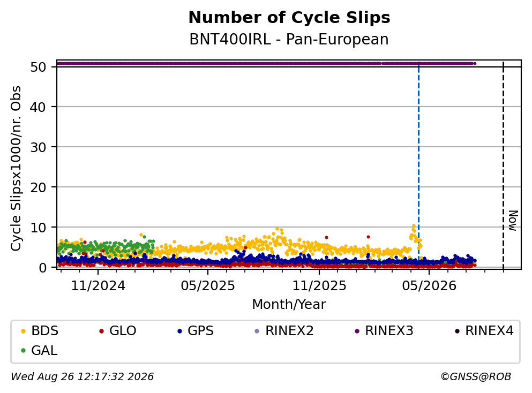Click the timestamp 'Wed Aug 26 12:17:32 2026'
Viewport: 532px width, 393px height.
click(x=83, y=377)
